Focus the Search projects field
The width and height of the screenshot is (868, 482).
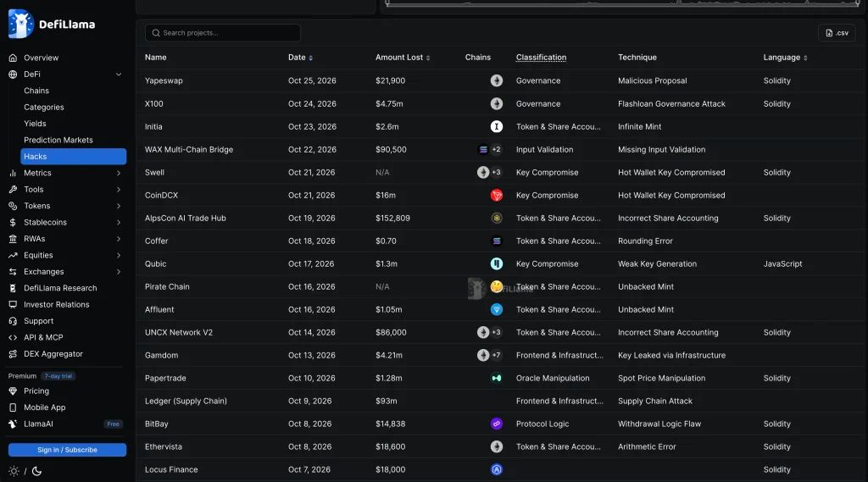(223, 33)
